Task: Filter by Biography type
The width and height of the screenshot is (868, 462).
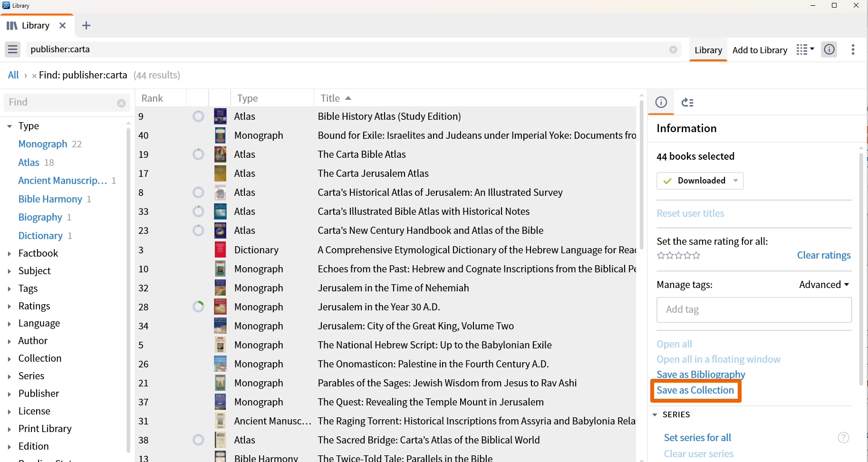Action: [x=40, y=217]
